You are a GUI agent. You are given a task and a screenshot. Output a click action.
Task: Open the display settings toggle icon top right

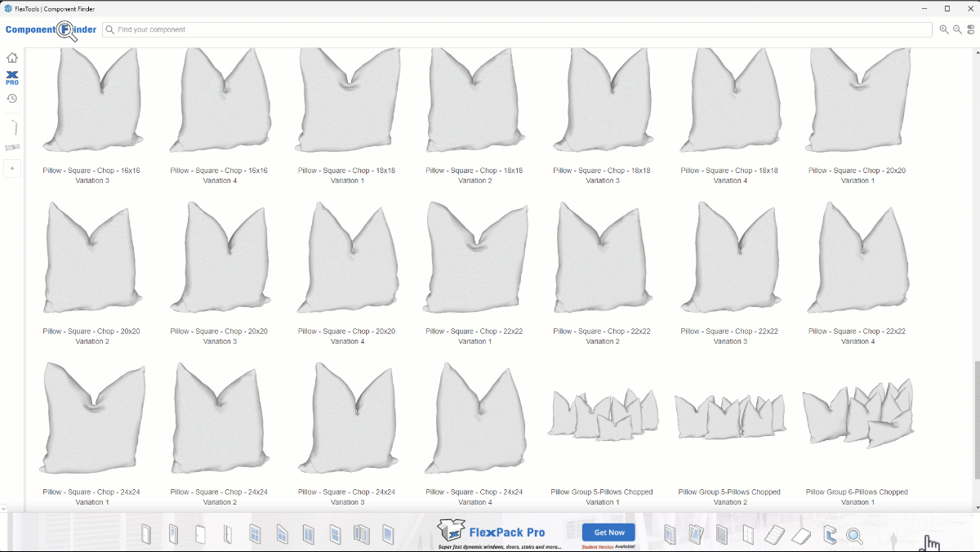[x=970, y=29]
